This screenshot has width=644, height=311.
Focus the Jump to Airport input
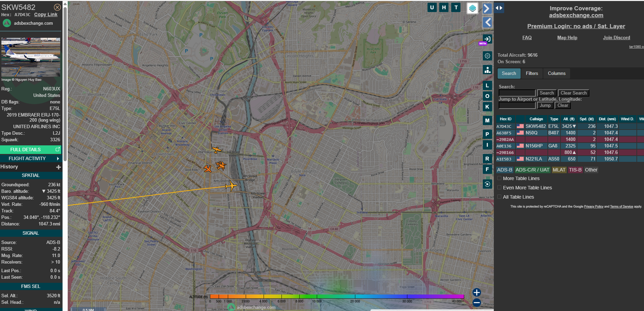517,105
